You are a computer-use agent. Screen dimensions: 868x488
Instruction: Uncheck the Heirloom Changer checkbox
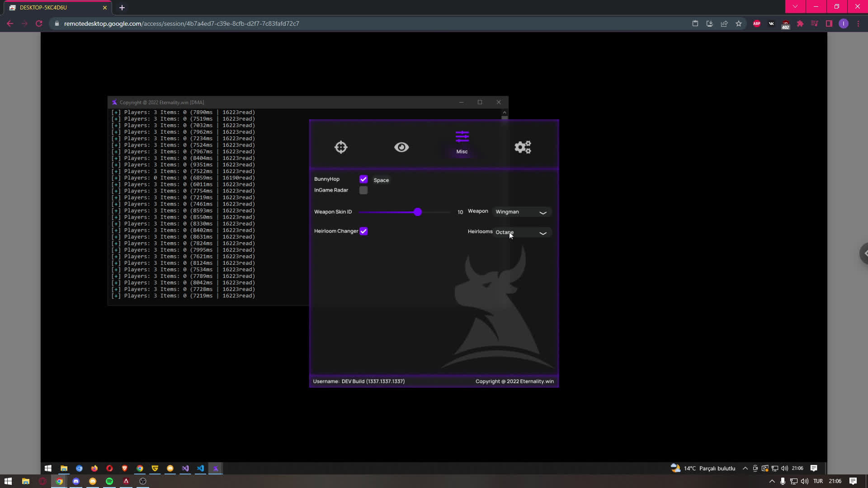pyautogui.click(x=363, y=231)
